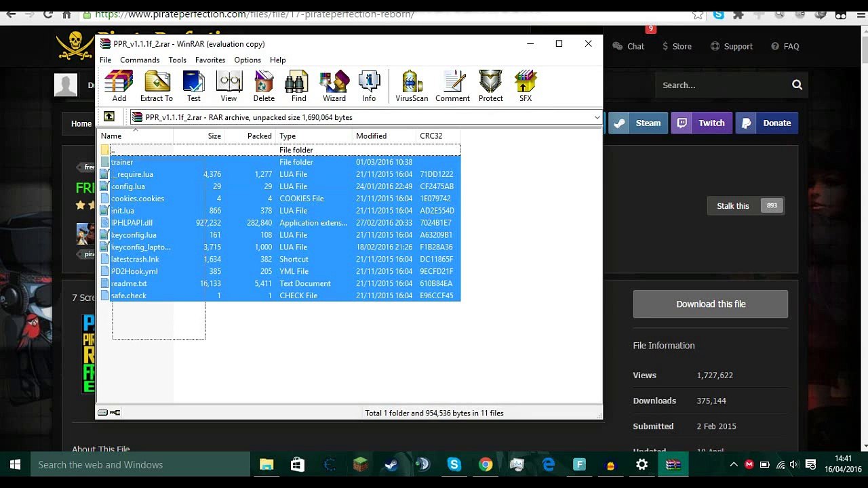Select the cookies.cookies file
The height and width of the screenshot is (488, 868).
pyautogui.click(x=279, y=199)
